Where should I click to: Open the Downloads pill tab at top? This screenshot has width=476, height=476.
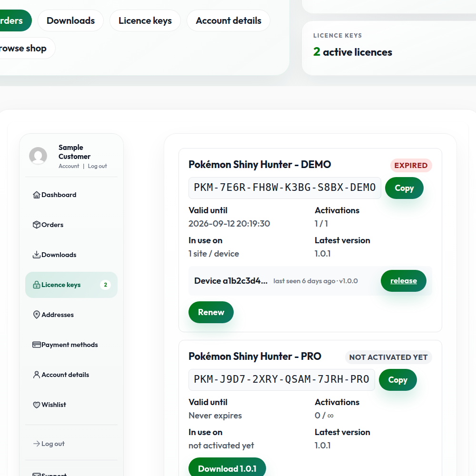click(71, 20)
